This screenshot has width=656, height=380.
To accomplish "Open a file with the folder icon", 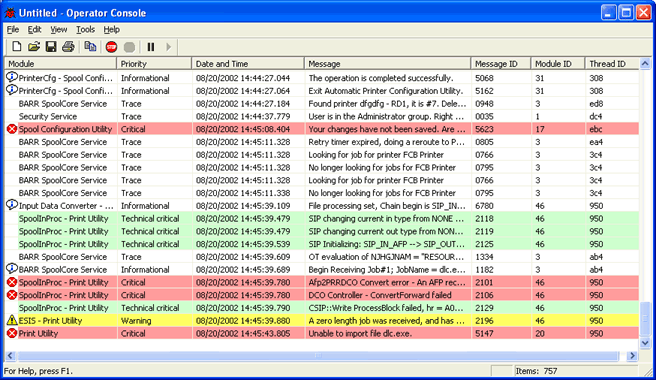I will (34, 47).
